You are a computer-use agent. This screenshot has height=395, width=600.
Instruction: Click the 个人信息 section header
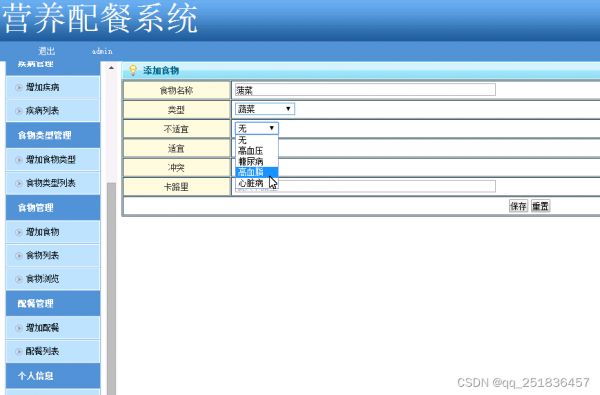tap(53, 376)
